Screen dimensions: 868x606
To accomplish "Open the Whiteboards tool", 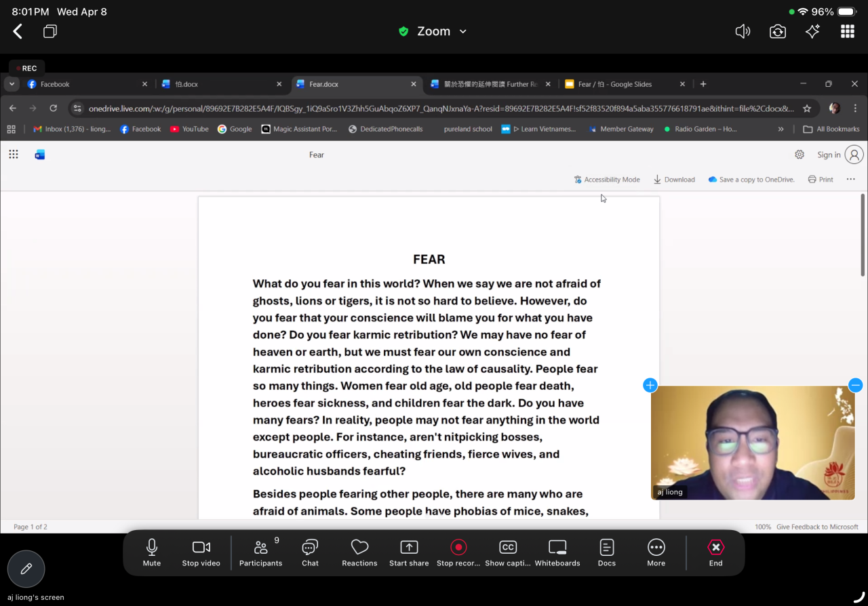I will 557,552.
